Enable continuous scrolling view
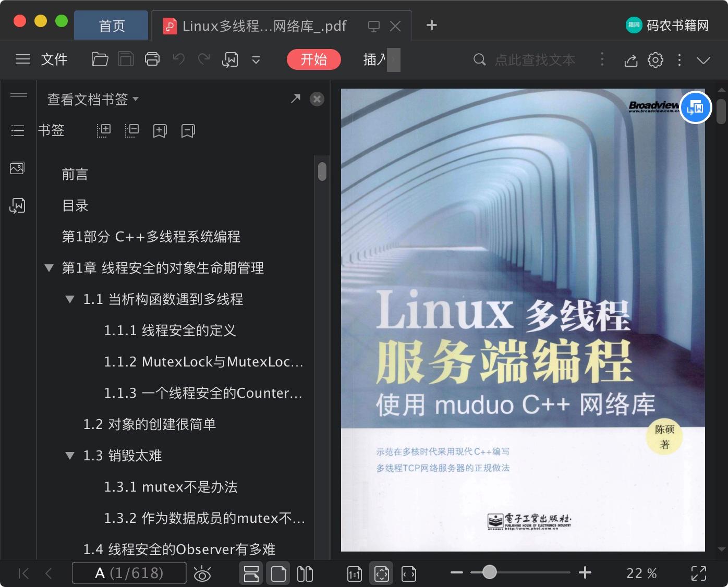The image size is (728, 587). [251, 573]
